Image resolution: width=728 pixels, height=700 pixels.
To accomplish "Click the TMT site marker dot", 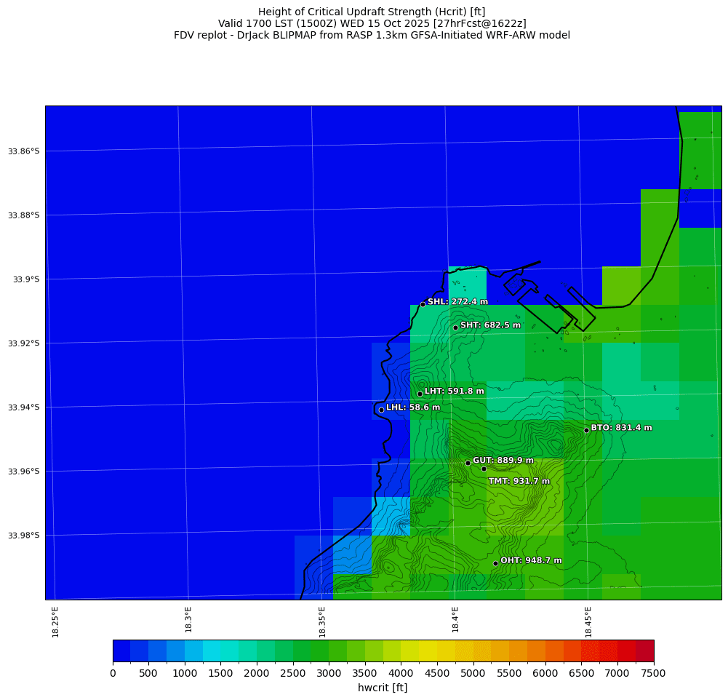I will coord(484,469).
